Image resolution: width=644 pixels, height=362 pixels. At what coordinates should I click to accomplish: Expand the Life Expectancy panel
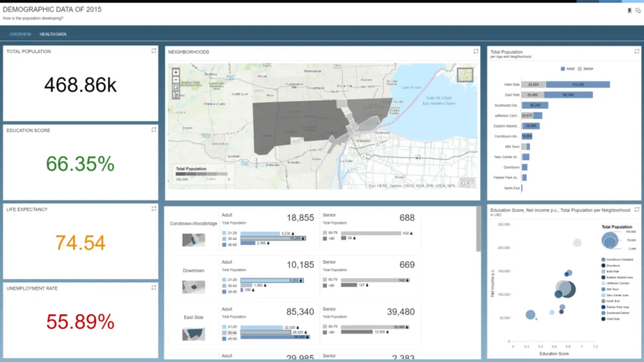[154, 208]
